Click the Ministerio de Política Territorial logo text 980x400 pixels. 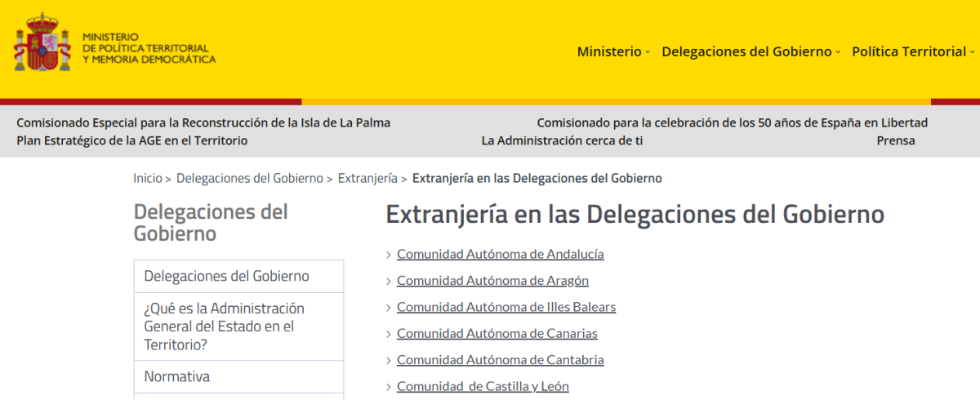[x=149, y=48]
